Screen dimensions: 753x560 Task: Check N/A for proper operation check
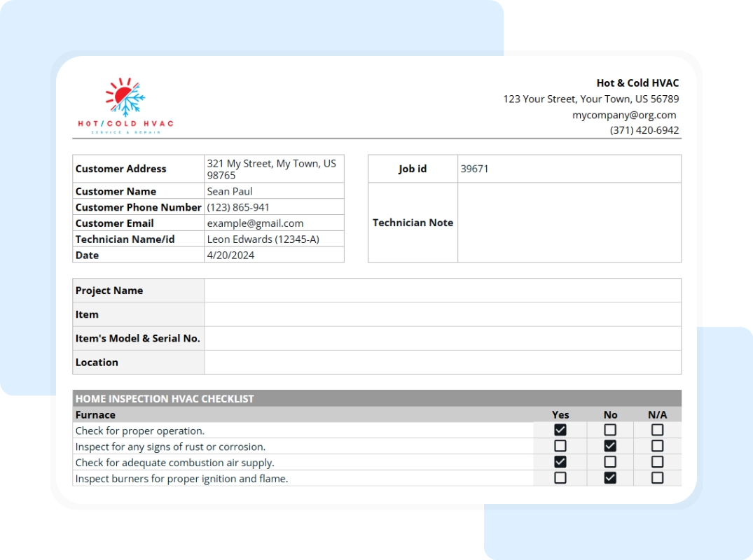[656, 430]
